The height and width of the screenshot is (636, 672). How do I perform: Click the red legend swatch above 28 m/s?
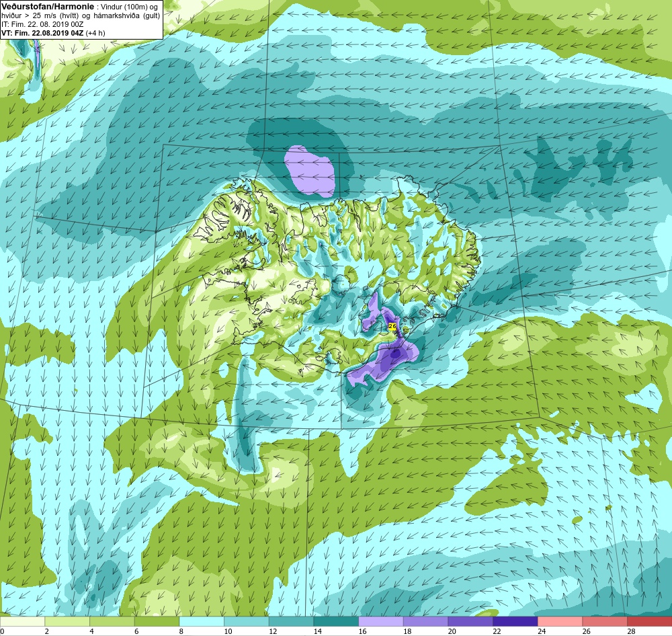pyautogui.click(x=649, y=621)
